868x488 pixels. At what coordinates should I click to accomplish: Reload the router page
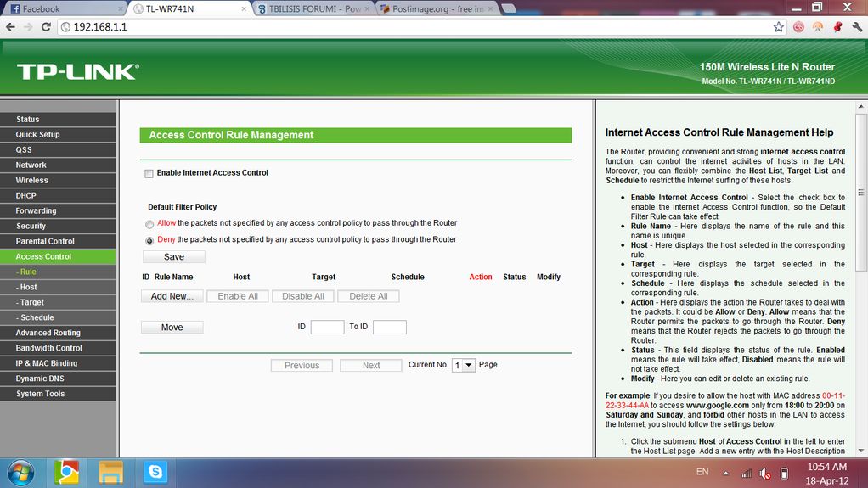46,26
